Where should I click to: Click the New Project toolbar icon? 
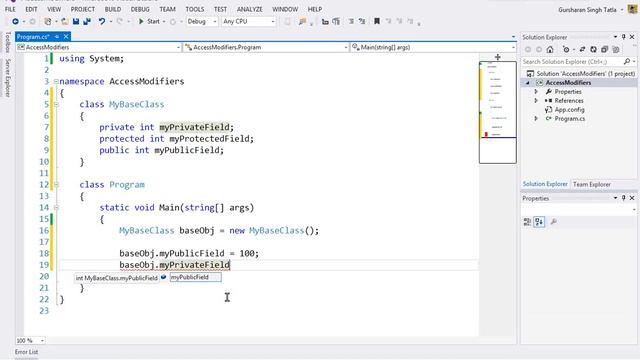tap(48, 21)
